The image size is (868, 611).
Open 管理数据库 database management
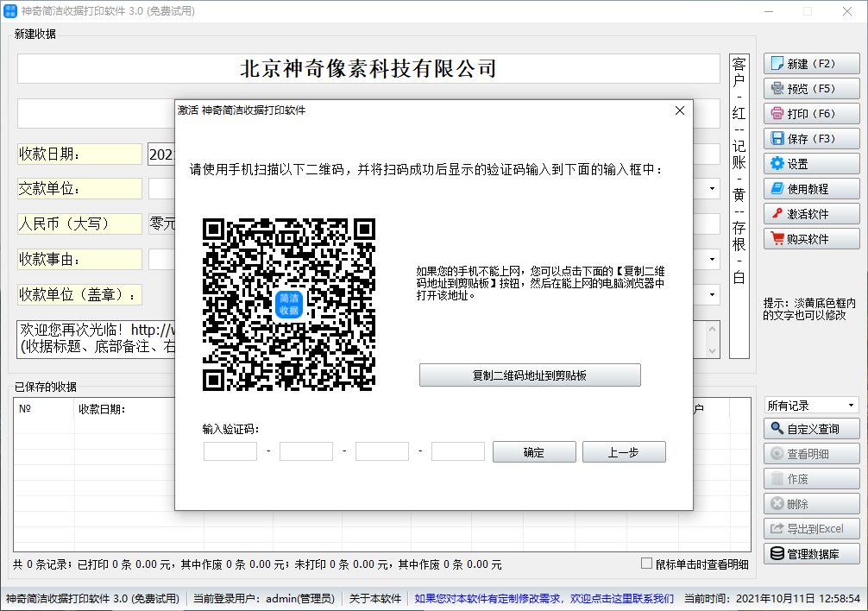[x=812, y=554]
